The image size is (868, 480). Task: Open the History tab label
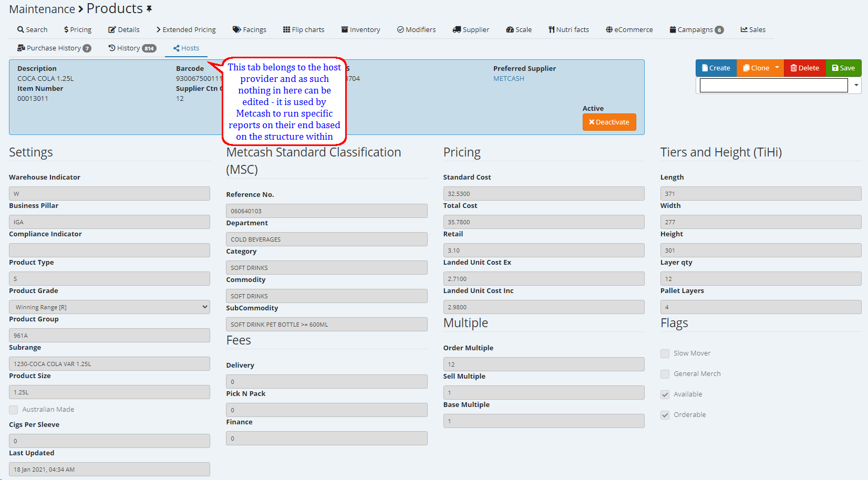coord(129,48)
